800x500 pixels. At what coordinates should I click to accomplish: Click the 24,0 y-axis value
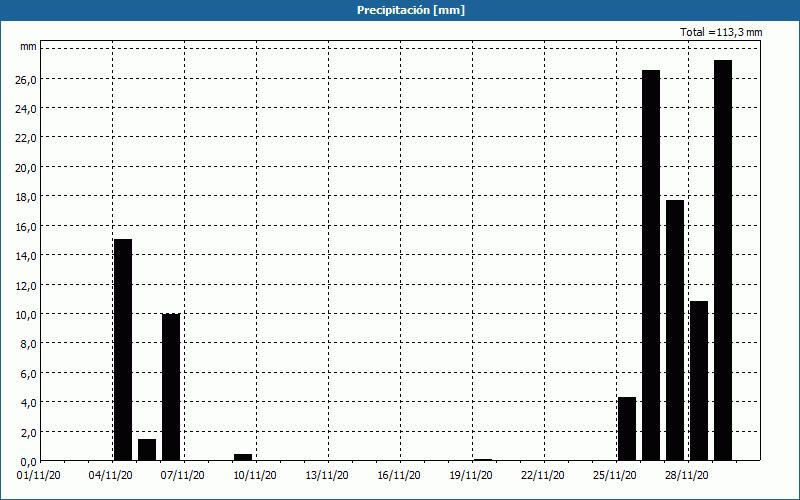click(26, 109)
